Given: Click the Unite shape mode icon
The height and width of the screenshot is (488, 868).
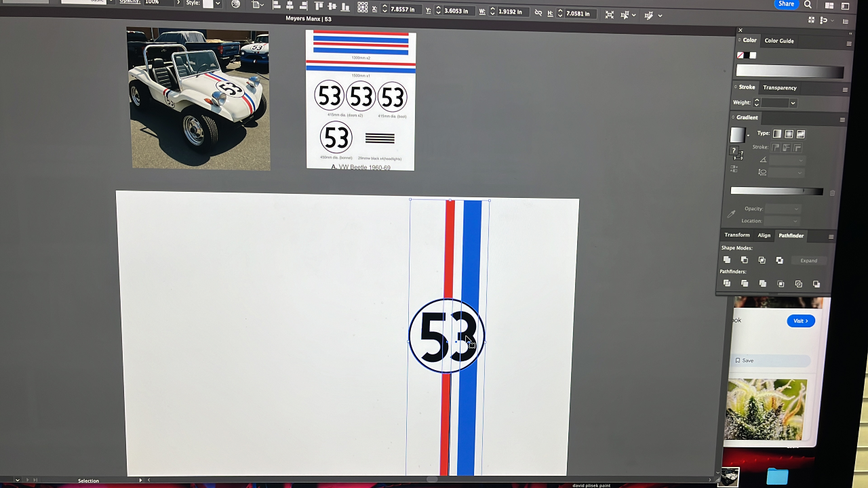Looking at the screenshot, I should [727, 260].
